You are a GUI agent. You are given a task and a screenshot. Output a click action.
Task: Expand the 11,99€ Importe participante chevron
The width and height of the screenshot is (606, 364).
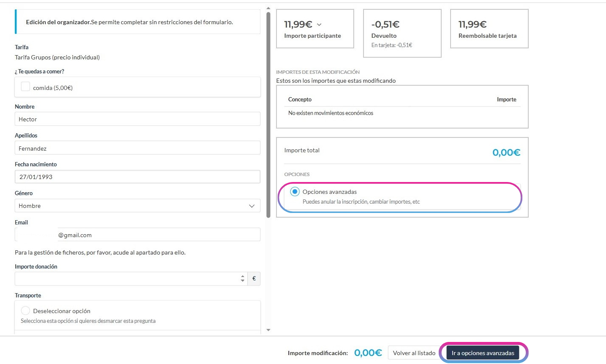coord(319,25)
